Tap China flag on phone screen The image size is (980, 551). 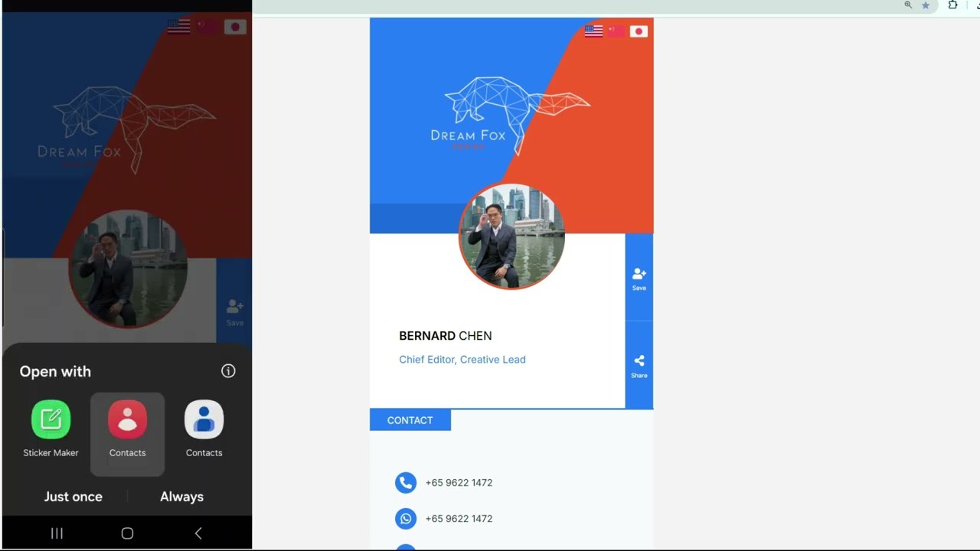[207, 27]
